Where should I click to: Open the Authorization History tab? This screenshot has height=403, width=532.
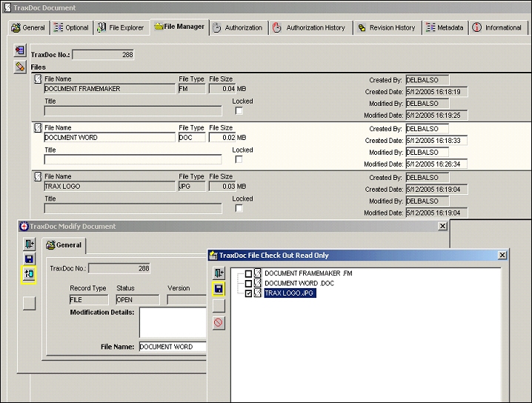[310, 27]
